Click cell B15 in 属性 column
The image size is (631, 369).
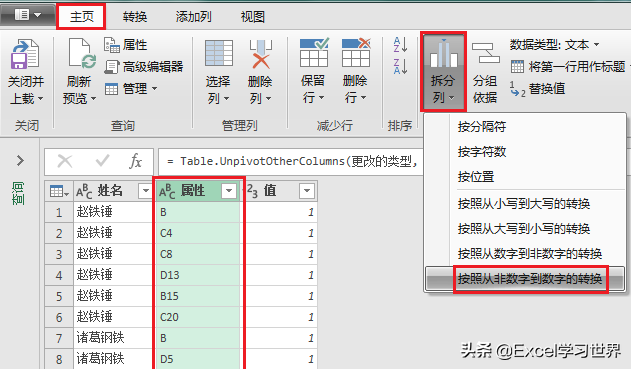click(198, 296)
